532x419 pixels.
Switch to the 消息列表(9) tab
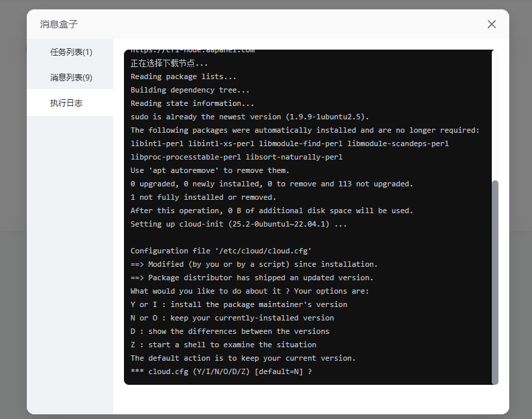70,77
